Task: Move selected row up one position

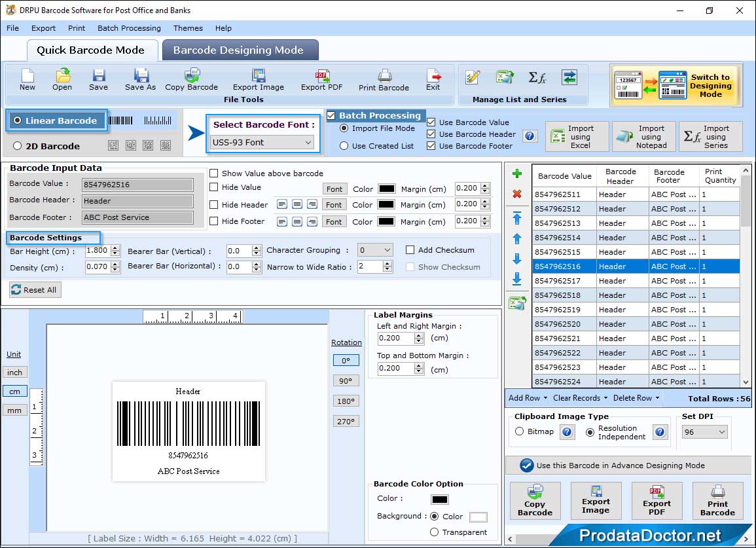Action: pos(517,238)
